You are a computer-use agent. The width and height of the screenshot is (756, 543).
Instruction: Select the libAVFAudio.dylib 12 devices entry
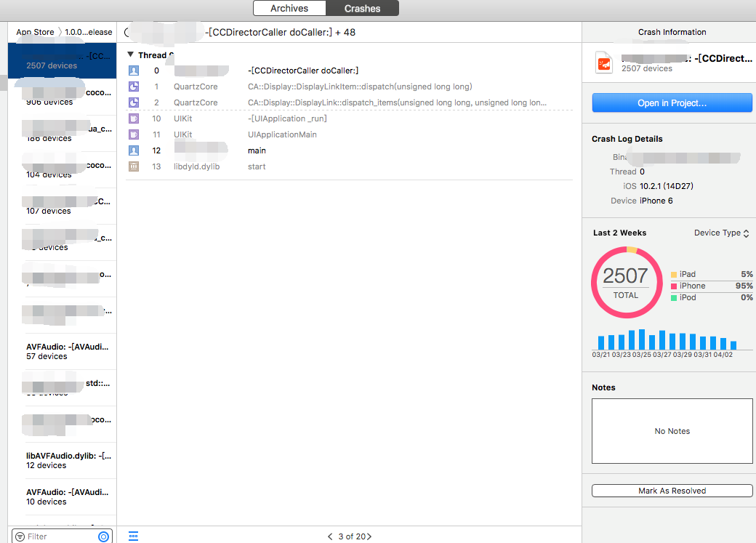[x=63, y=461]
